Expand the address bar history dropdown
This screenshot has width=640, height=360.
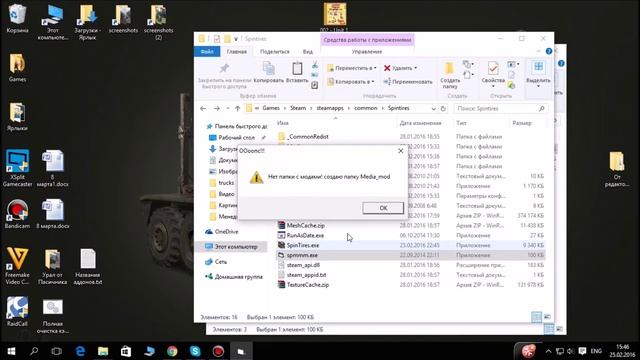click(x=433, y=109)
